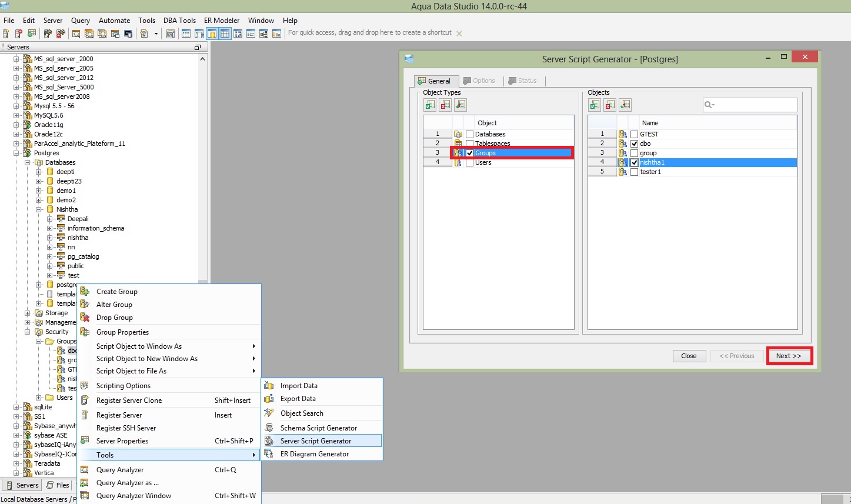Viewport: 851px width, 504px height.
Task: Click the red uncheck-all icon under Object Types
Action: click(445, 105)
